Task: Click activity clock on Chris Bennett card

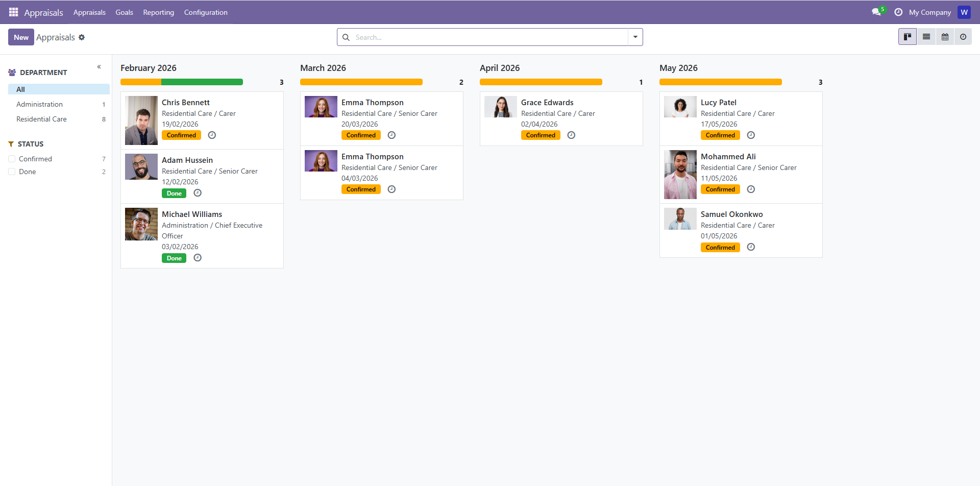Action: pos(212,135)
